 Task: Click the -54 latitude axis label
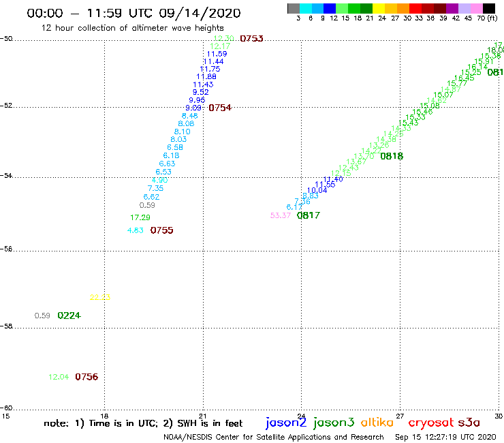coord(6,176)
